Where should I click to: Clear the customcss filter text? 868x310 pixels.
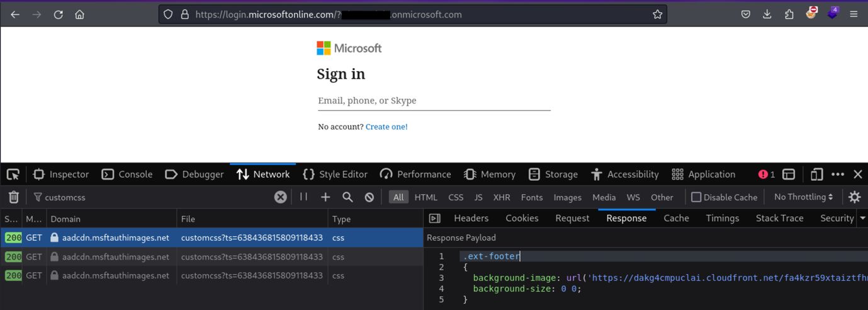click(281, 197)
